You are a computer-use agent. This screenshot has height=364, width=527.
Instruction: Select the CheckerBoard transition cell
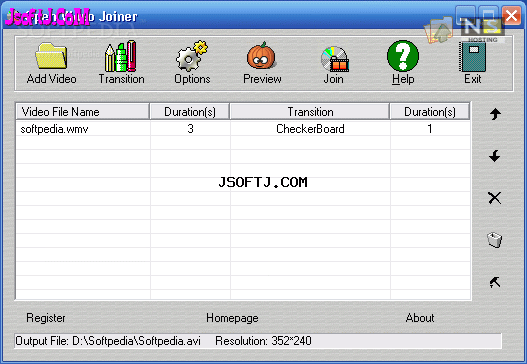310,129
